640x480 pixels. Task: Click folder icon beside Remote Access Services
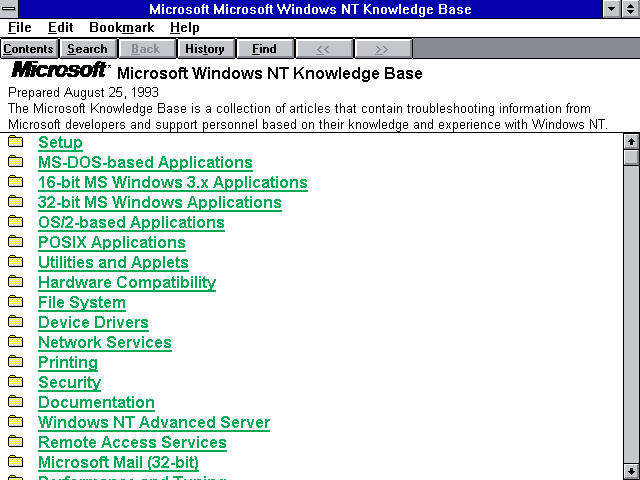[x=16, y=441]
